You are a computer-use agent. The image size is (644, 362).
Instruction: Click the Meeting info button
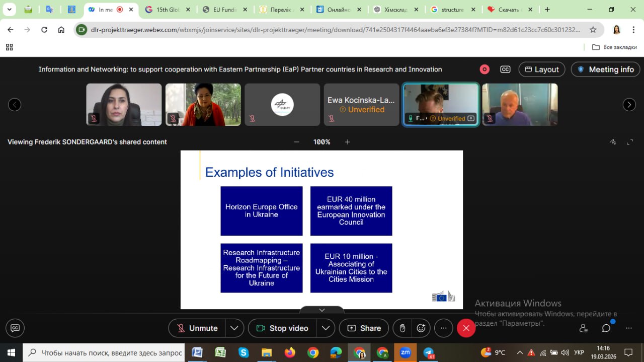(605, 69)
